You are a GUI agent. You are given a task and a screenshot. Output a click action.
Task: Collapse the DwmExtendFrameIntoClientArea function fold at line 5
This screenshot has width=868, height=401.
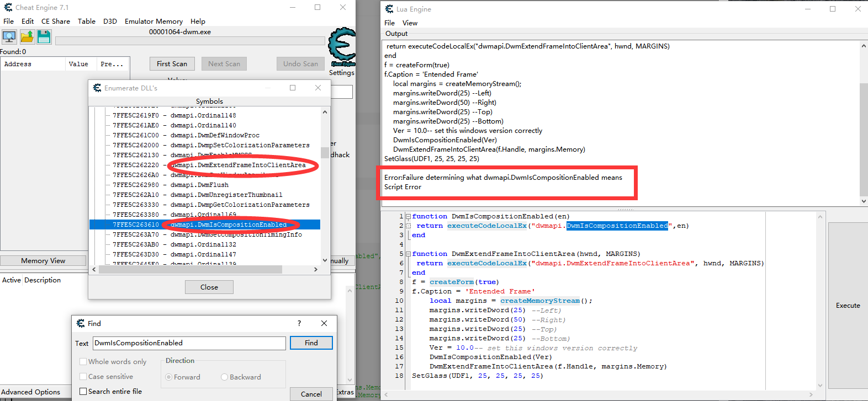(408, 254)
